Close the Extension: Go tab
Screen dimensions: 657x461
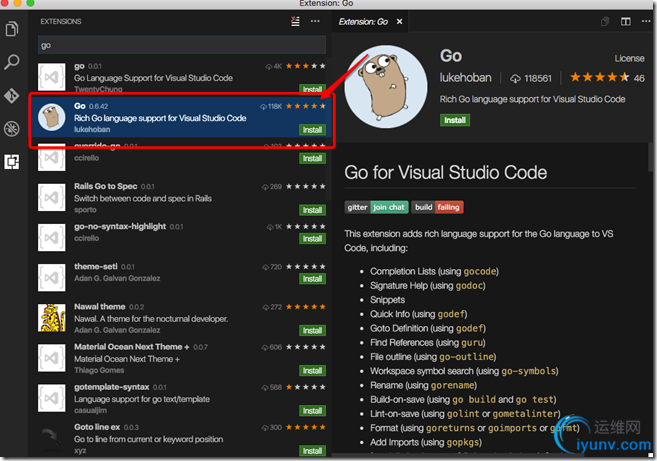[400, 21]
